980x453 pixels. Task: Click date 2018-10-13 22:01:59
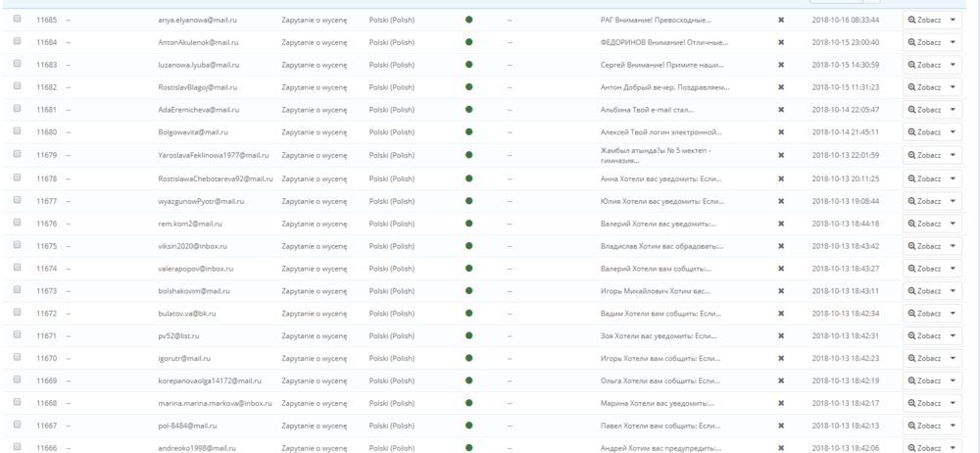[846, 155]
